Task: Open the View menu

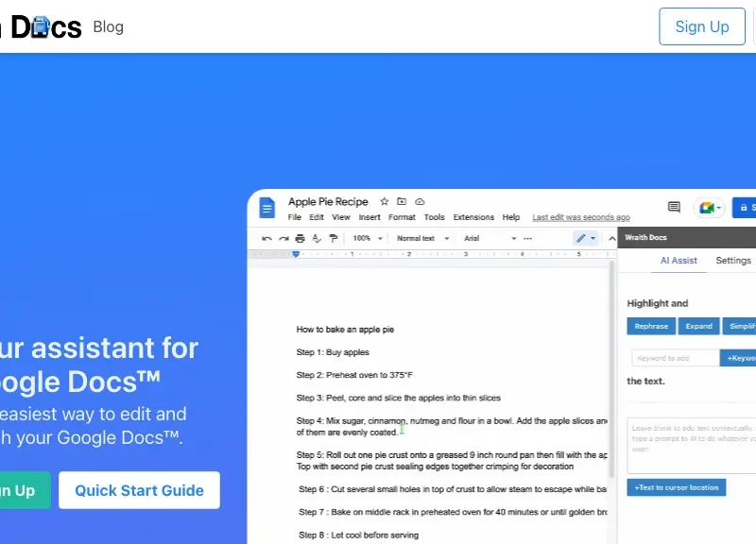Action: pos(341,217)
